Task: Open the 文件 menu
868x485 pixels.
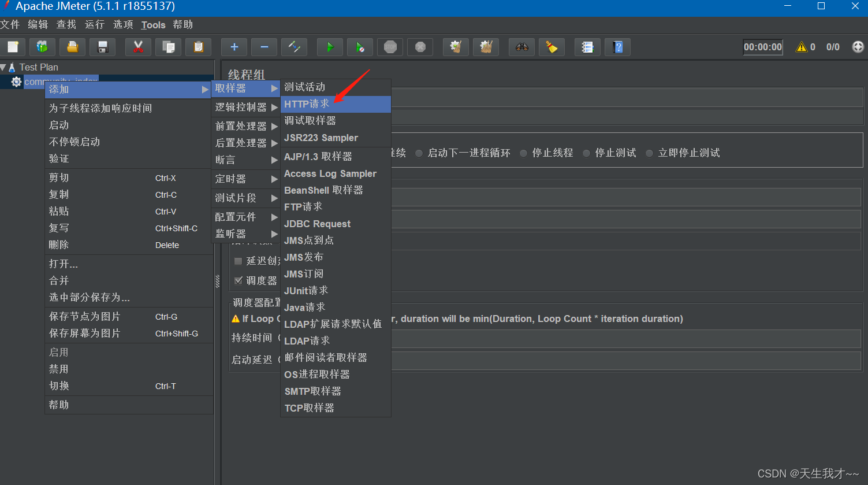Action: coord(10,24)
